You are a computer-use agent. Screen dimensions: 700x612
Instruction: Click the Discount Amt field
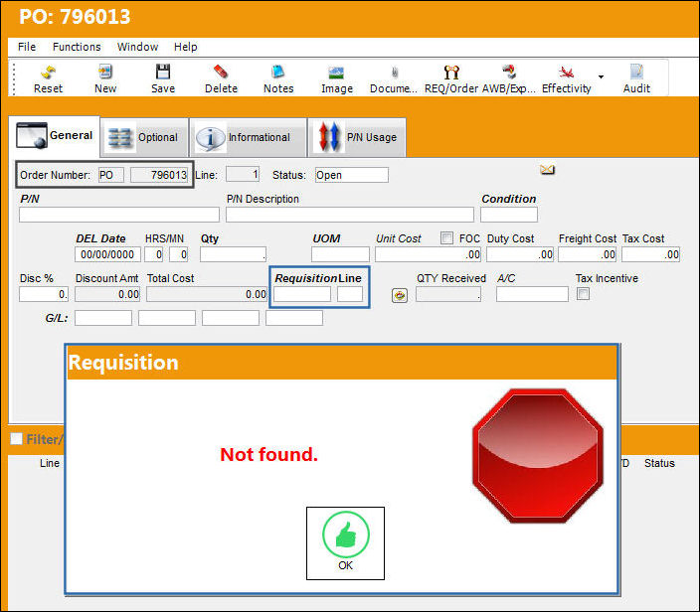tap(107, 294)
